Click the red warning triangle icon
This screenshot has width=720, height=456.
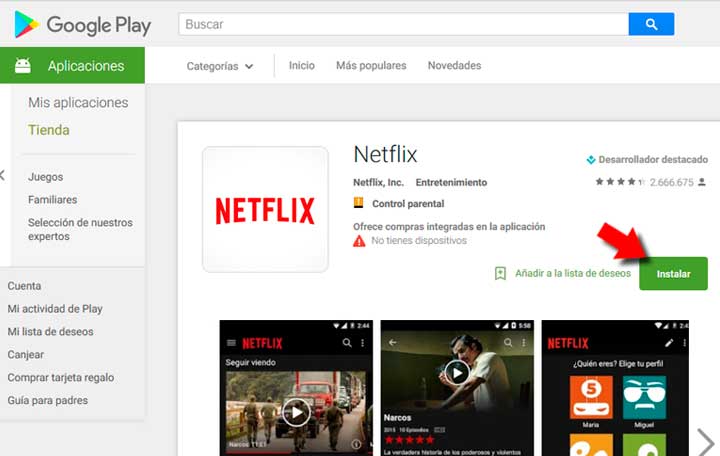[359, 241]
